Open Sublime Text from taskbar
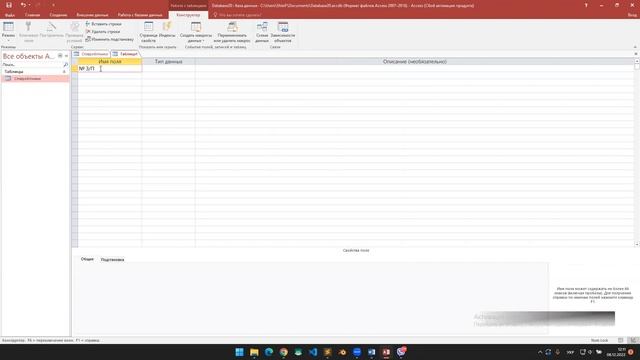 pos(328,352)
